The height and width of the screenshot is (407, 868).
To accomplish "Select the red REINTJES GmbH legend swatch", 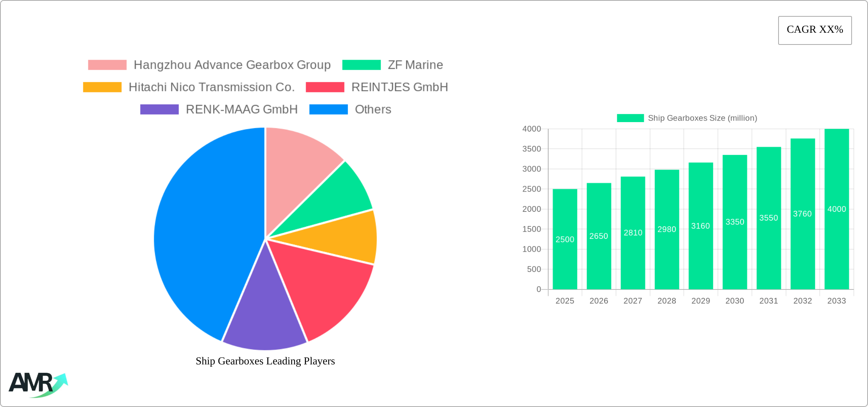I will coord(325,87).
